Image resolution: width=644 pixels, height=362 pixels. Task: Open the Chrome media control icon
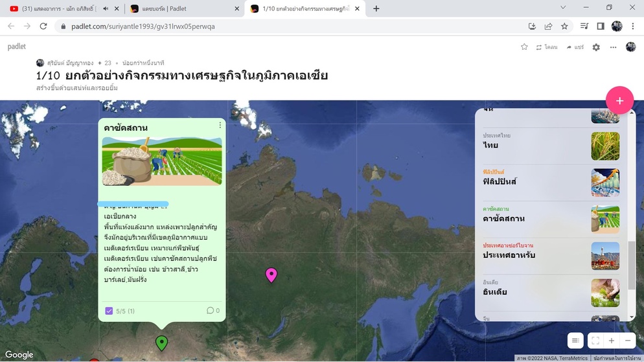[x=584, y=27]
